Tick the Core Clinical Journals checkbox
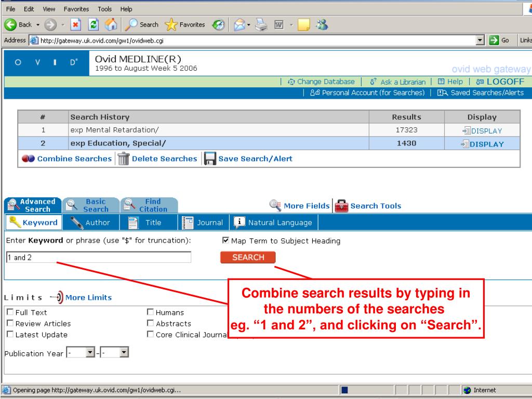Image resolution: width=532 pixels, height=399 pixels. tap(150, 334)
